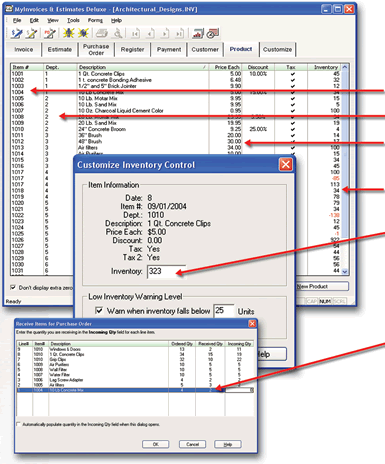This screenshot has height=464, width=385.
Task: Sort by Received Qty column header
Action: pos(210,344)
